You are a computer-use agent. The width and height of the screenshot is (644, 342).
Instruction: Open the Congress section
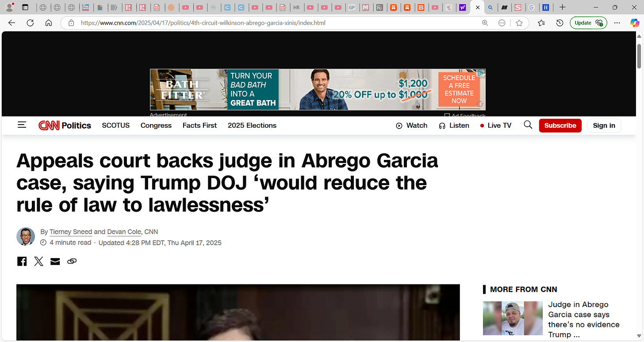click(156, 125)
